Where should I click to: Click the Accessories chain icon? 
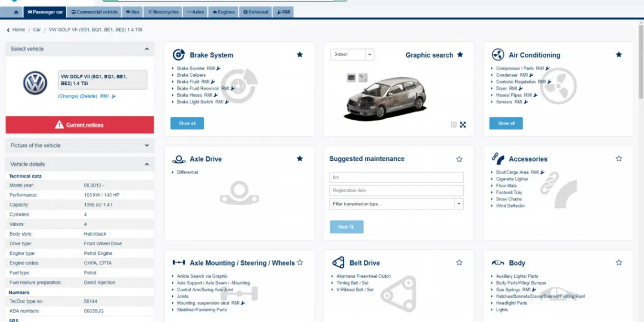coord(498,159)
